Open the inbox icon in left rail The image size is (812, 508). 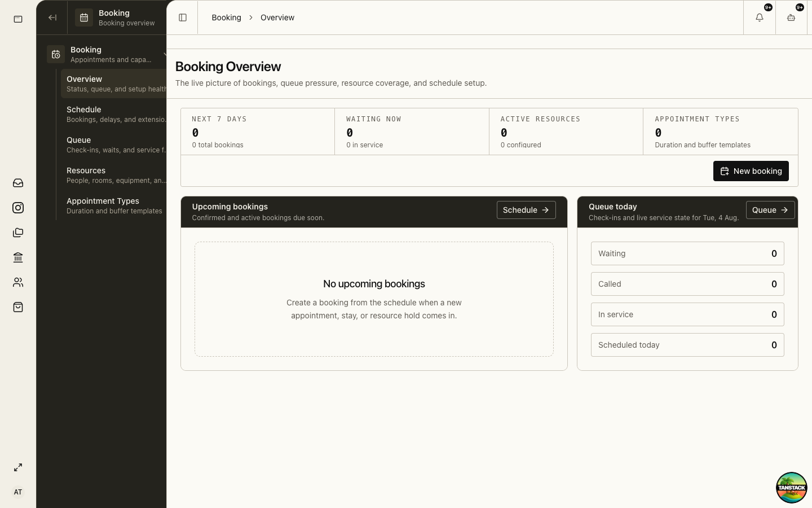pyautogui.click(x=18, y=183)
